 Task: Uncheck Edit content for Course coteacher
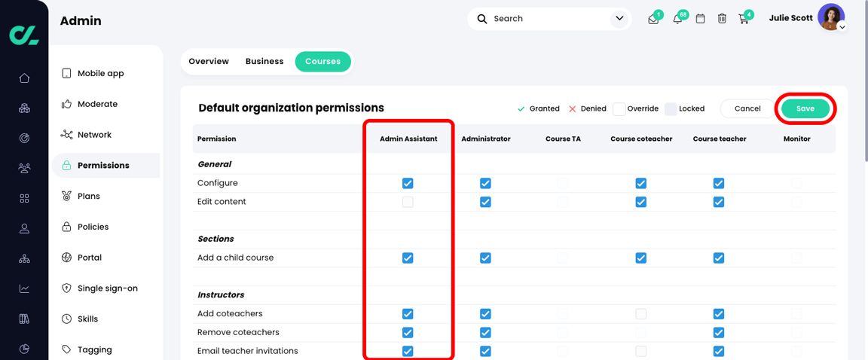tap(641, 202)
